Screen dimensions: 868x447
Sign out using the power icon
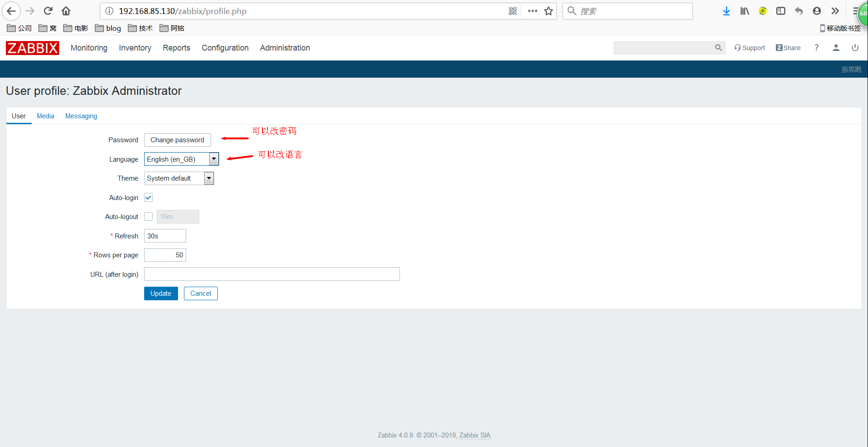(x=854, y=48)
